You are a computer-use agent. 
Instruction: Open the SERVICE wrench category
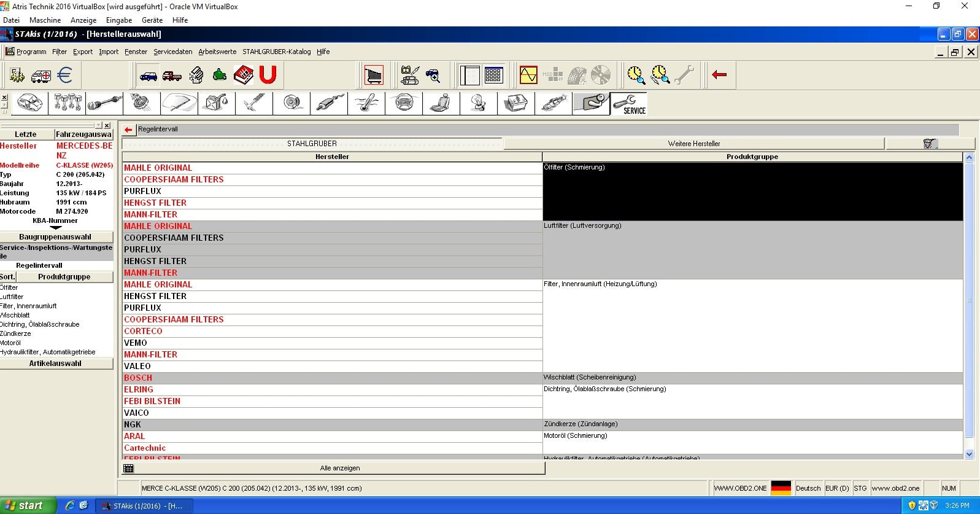click(x=628, y=104)
